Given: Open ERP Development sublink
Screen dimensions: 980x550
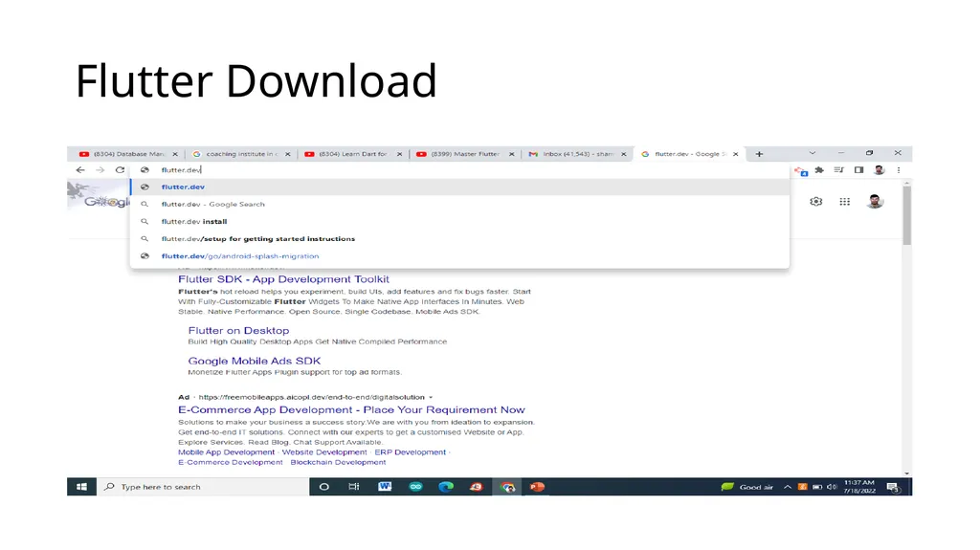Looking at the screenshot, I should (x=410, y=452).
